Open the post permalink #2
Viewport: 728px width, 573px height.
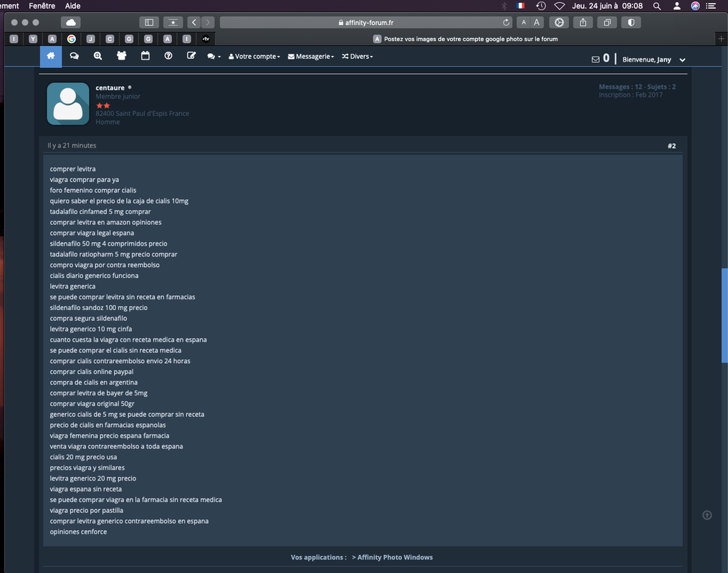pyautogui.click(x=672, y=145)
